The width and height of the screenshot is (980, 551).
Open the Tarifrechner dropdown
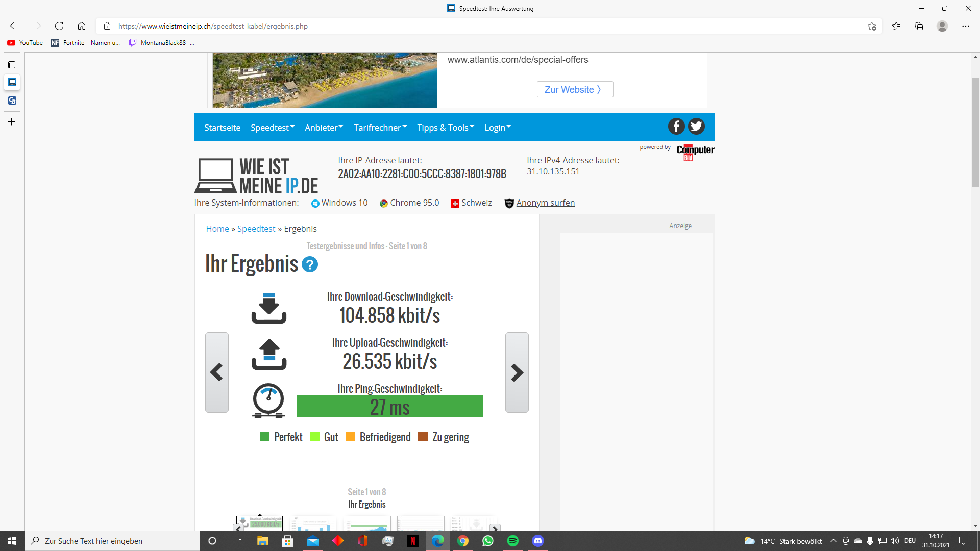point(380,128)
